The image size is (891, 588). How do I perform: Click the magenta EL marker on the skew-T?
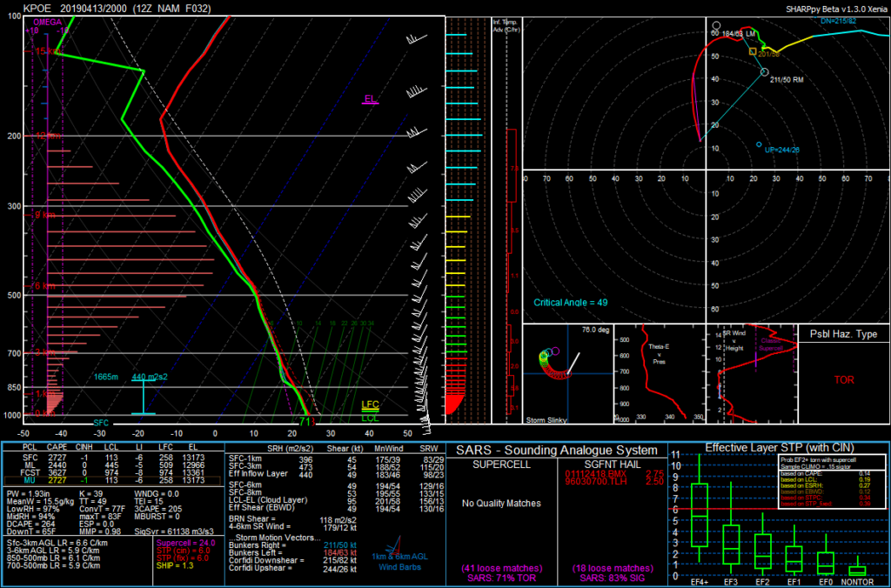point(371,100)
